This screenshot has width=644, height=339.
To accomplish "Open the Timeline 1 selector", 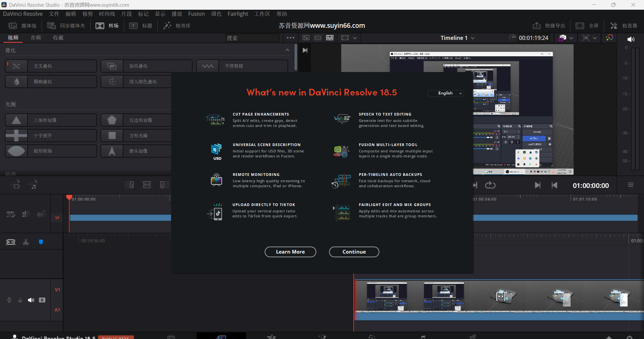I will (457, 38).
